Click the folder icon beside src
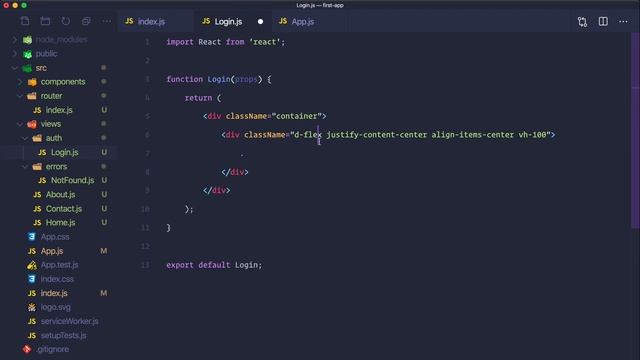640x360 pixels. [x=27, y=68]
